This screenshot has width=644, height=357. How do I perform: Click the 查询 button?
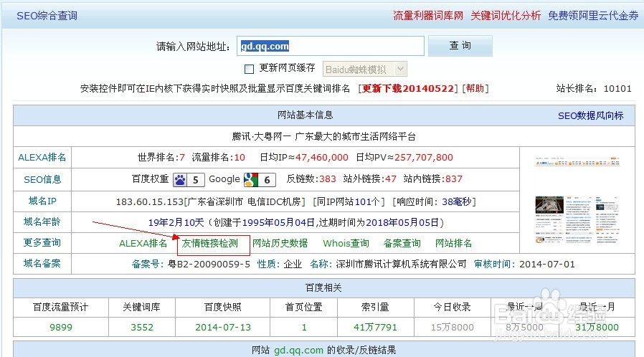tap(460, 46)
